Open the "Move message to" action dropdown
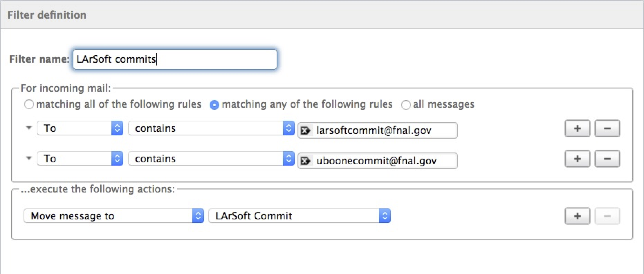Screen dimensions: 644x274 tap(114, 216)
